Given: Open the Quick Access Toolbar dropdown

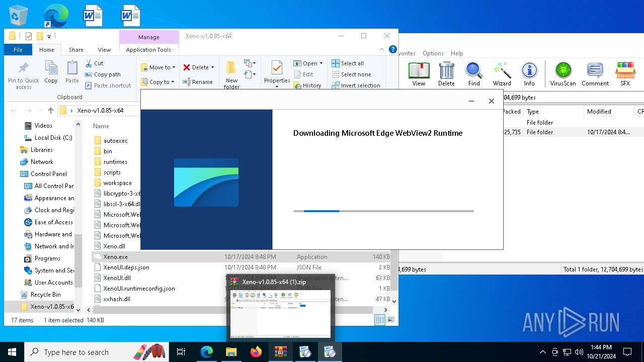Looking at the screenshot, I should (49, 36).
